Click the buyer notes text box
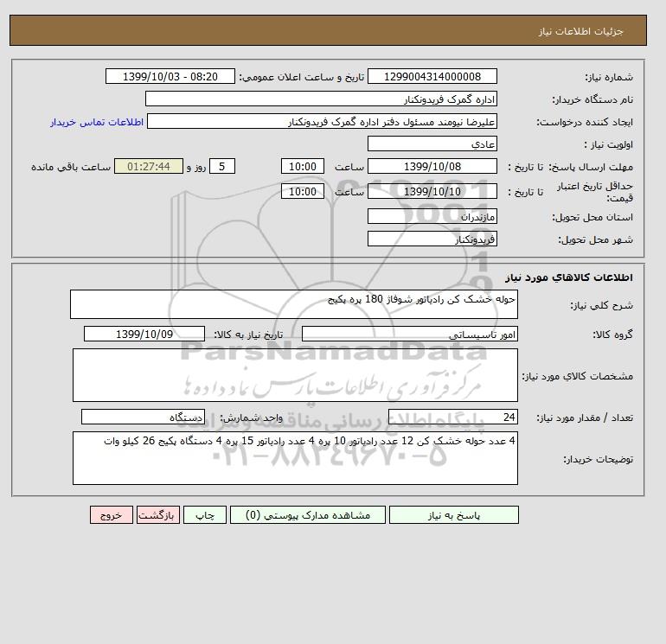The width and height of the screenshot is (666, 644). [x=295, y=458]
